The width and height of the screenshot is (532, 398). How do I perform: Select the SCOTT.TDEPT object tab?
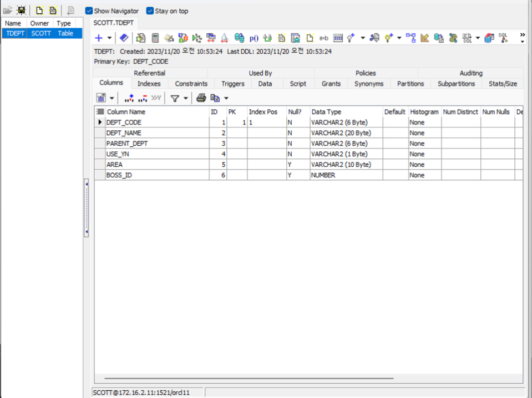coord(114,23)
